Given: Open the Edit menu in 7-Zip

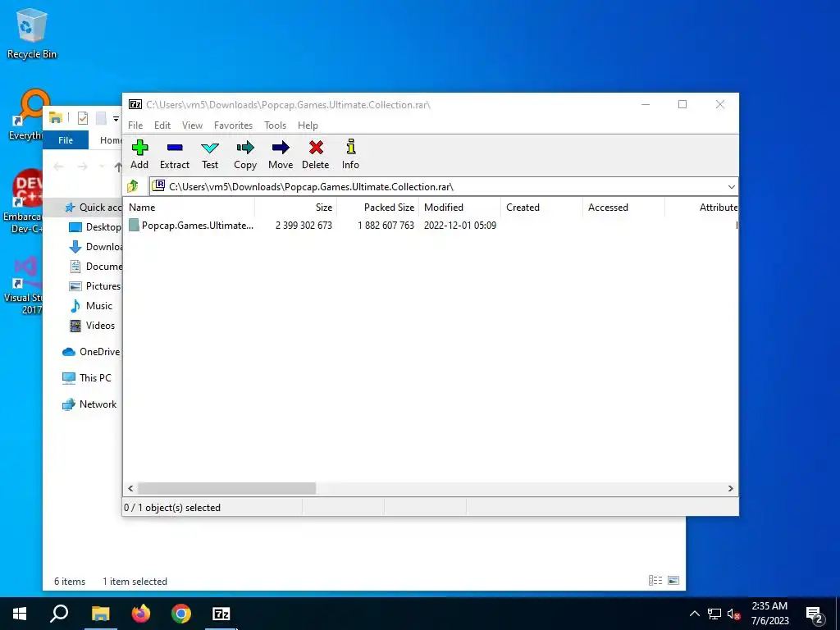Looking at the screenshot, I should coord(162,126).
